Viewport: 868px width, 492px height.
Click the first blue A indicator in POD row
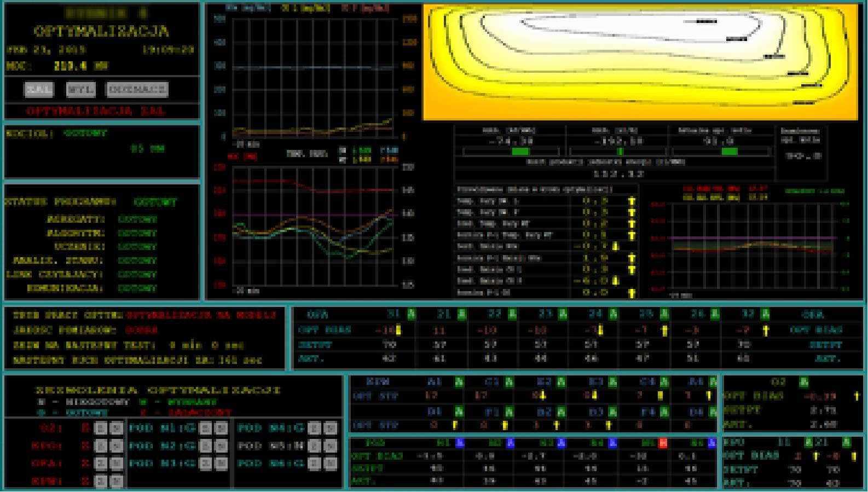click(459, 443)
